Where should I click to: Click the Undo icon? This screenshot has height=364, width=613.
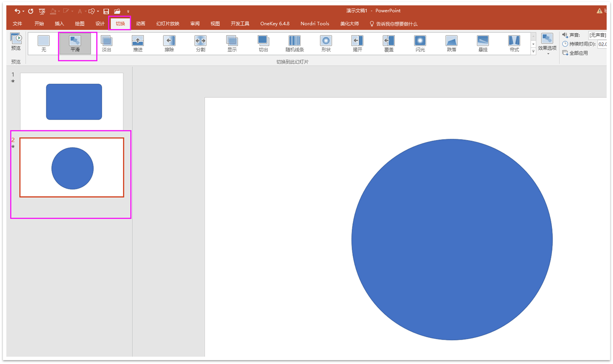[x=18, y=11]
